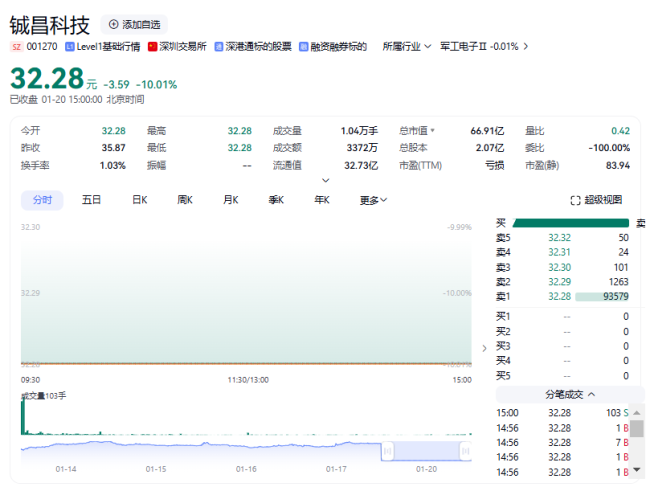Click left handle of date range slider
Image resolution: width=650 pixels, height=487 pixels.
[x=387, y=451]
